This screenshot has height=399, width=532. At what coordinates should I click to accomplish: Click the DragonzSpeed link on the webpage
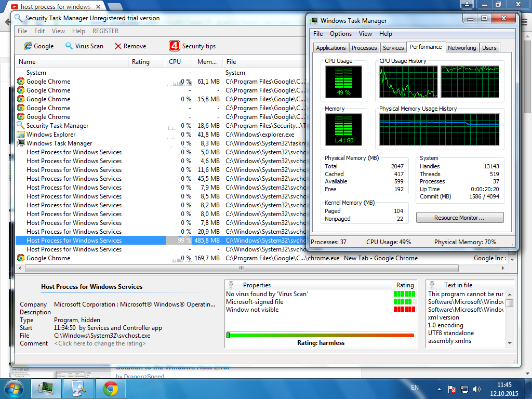point(144,376)
